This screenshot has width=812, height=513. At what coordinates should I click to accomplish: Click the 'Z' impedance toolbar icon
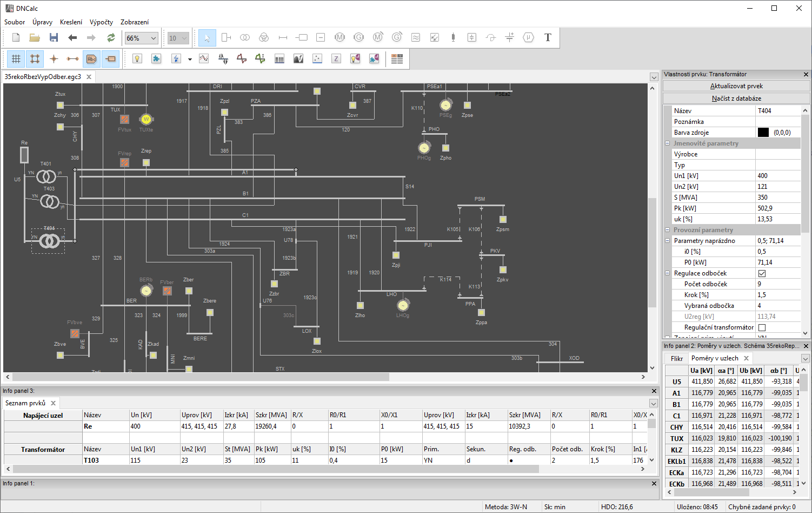pos(336,59)
